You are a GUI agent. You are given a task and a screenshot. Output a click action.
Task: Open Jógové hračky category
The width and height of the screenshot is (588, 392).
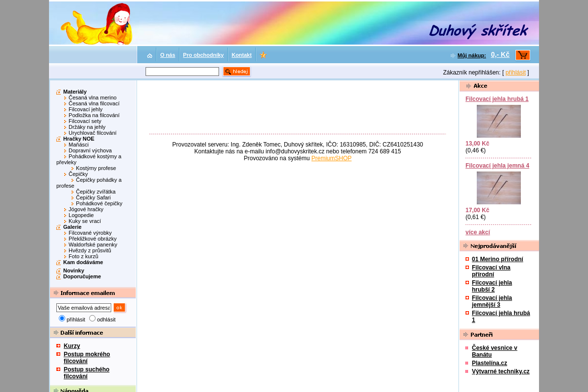(86, 209)
